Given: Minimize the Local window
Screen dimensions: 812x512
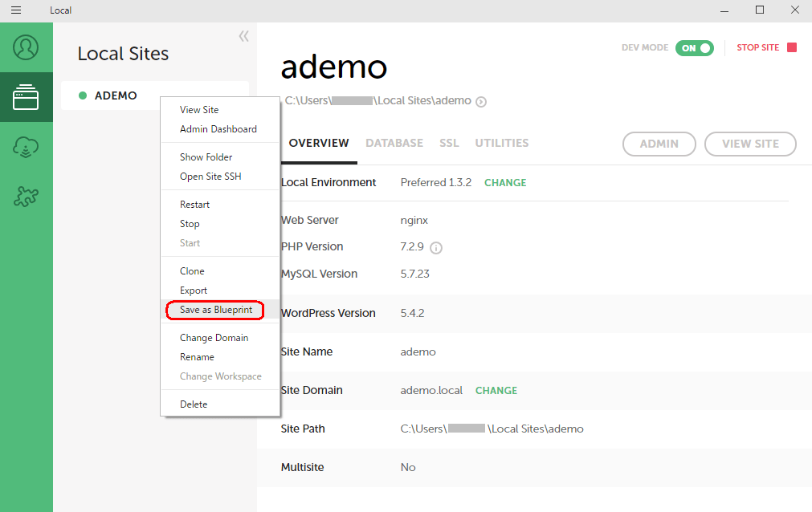Looking at the screenshot, I should coord(724,10).
